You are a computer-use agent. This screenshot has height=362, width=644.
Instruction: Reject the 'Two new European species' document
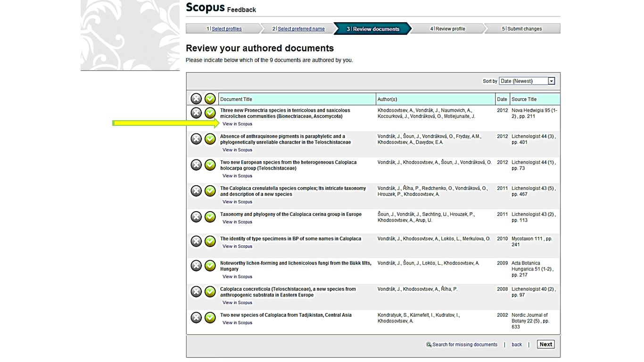pyautogui.click(x=196, y=165)
